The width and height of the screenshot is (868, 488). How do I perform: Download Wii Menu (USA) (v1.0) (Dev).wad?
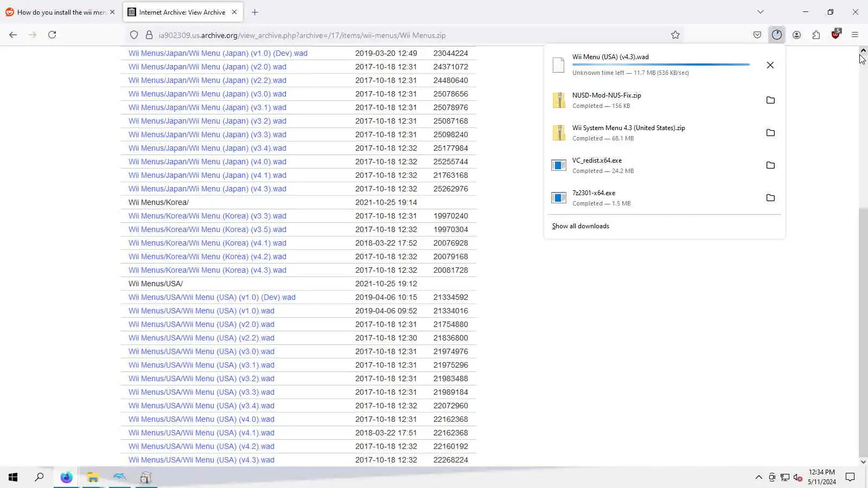point(212,297)
